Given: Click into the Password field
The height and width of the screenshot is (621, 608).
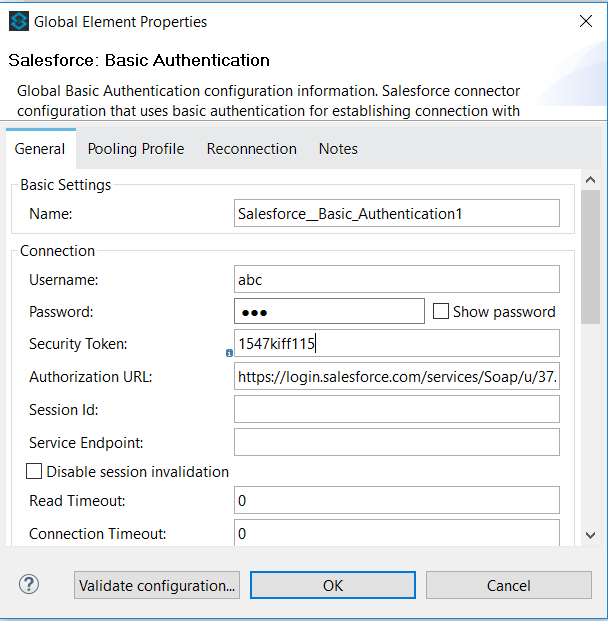Looking at the screenshot, I should point(329,312).
